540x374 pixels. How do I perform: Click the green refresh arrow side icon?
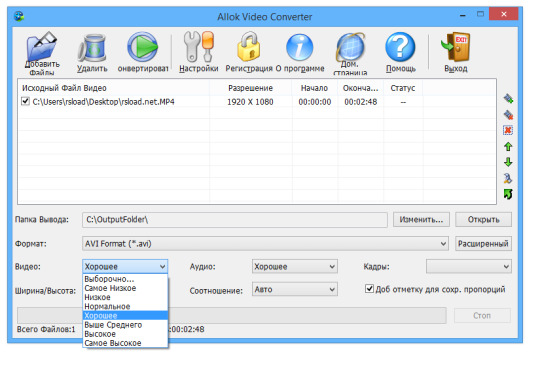coord(508,194)
